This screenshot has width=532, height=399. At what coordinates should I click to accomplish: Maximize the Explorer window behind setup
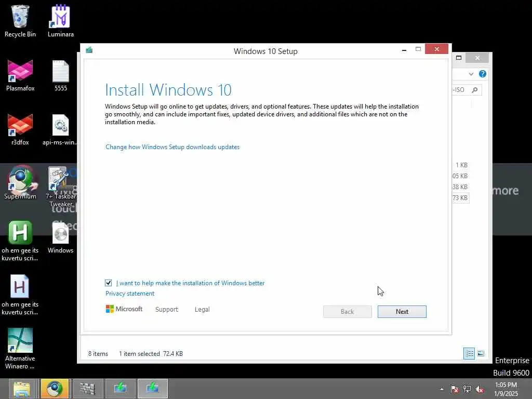459,58
